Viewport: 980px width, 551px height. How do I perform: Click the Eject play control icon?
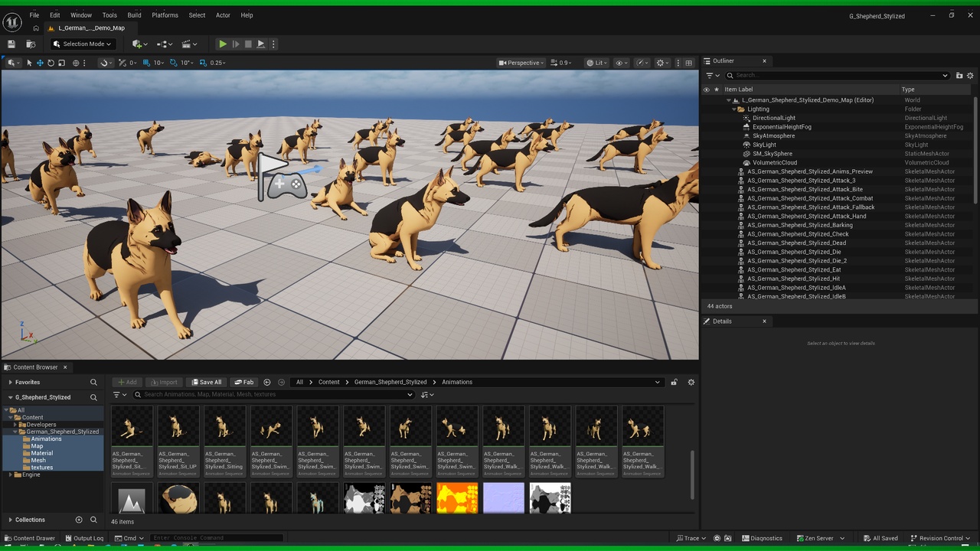coord(261,44)
